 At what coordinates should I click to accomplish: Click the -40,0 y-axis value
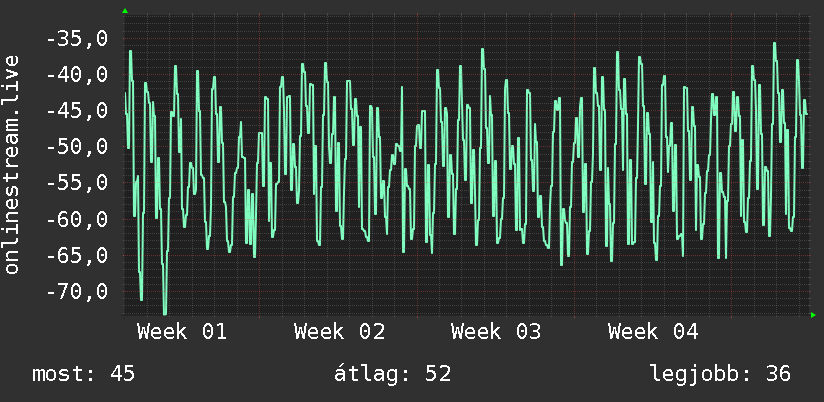click(x=77, y=75)
